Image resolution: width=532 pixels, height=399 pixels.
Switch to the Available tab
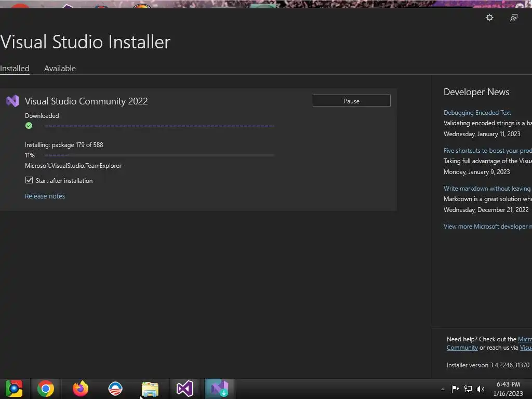click(60, 68)
